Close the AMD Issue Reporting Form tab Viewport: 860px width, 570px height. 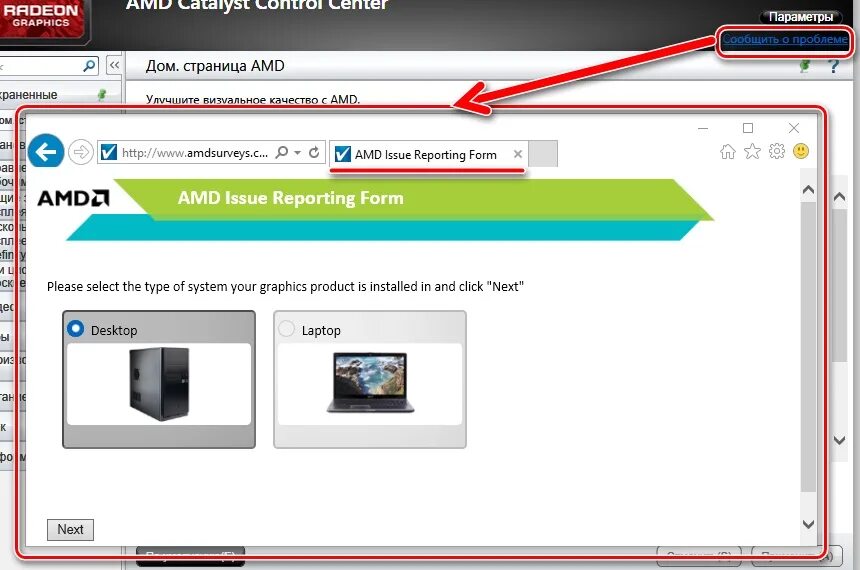click(517, 154)
